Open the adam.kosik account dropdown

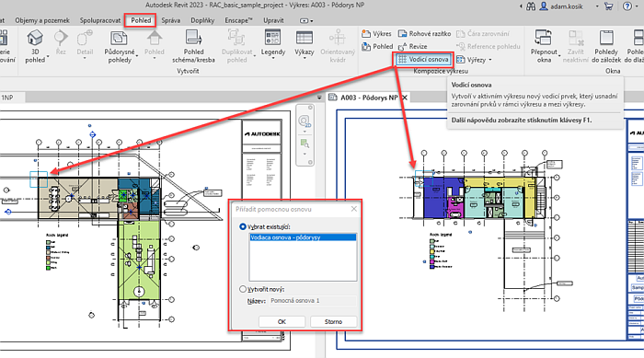[597, 6]
